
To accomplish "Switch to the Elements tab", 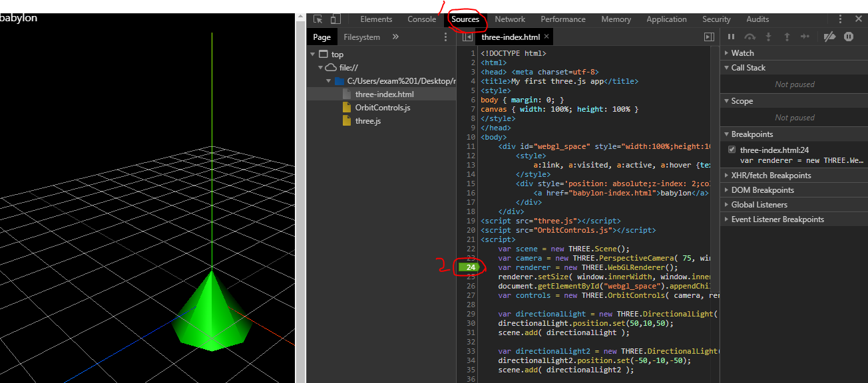I will click(x=376, y=19).
